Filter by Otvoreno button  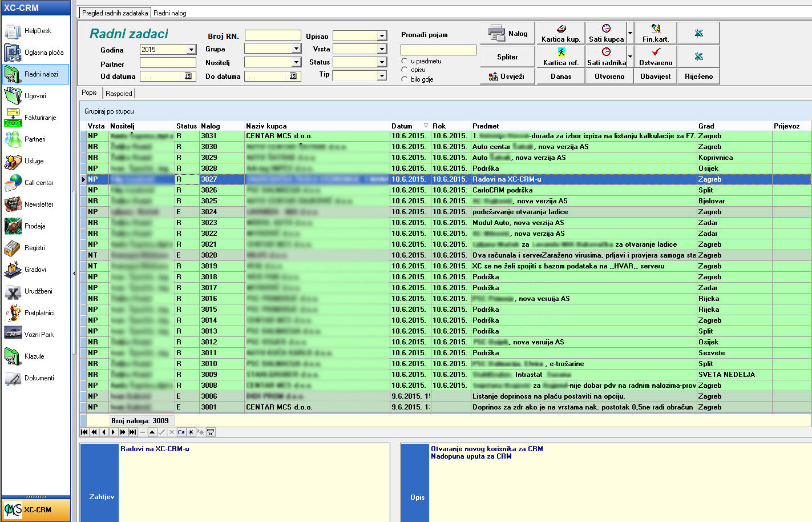609,76
